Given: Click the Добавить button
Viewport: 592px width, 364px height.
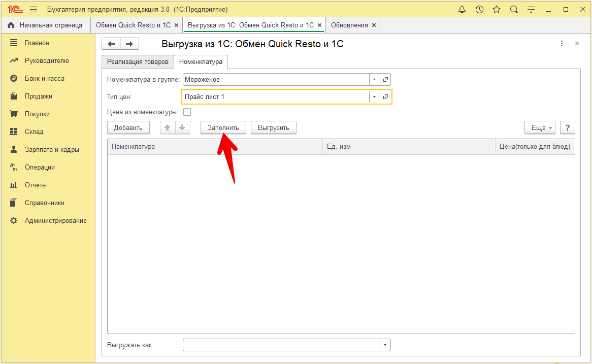Looking at the screenshot, I should point(128,127).
